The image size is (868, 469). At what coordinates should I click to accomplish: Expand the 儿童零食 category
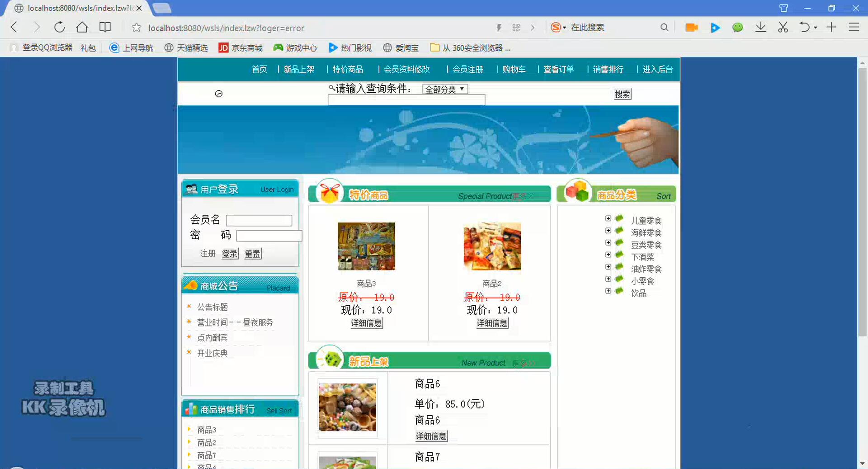[608, 218]
